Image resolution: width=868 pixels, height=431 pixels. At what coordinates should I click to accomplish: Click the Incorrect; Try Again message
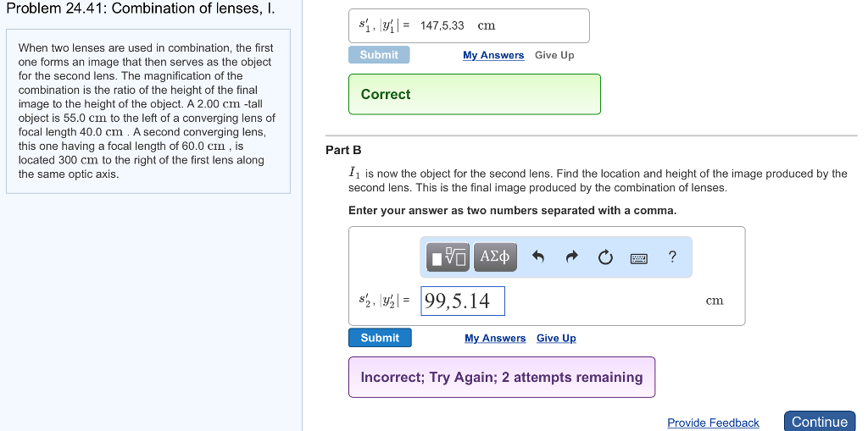pyautogui.click(x=502, y=377)
